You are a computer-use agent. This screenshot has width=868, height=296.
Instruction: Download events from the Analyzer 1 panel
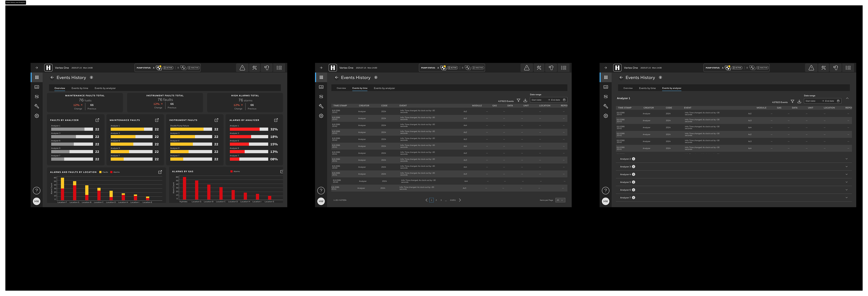click(799, 101)
